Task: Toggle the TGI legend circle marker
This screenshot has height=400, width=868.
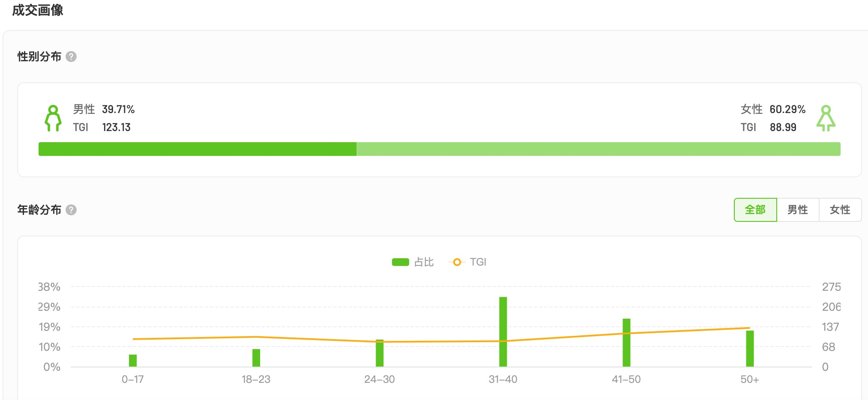Action: 457,262
